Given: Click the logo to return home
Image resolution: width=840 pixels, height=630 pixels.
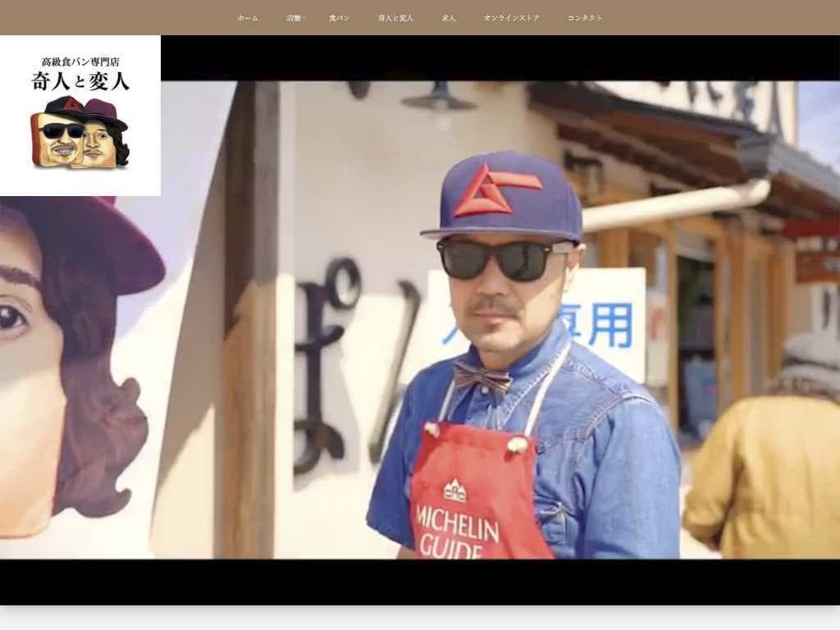Looking at the screenshot, I should [x=80, y=115].
